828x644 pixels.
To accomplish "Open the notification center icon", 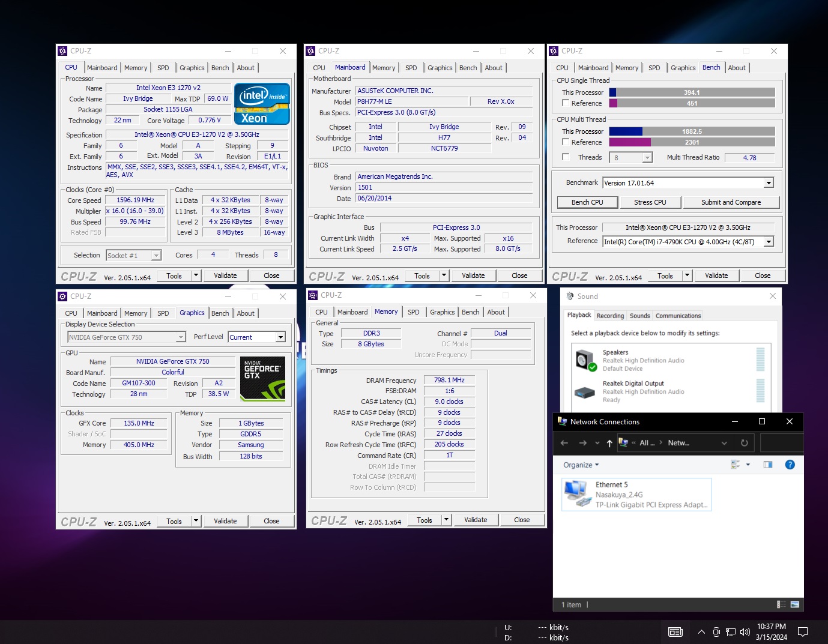I will pos(803,632).
